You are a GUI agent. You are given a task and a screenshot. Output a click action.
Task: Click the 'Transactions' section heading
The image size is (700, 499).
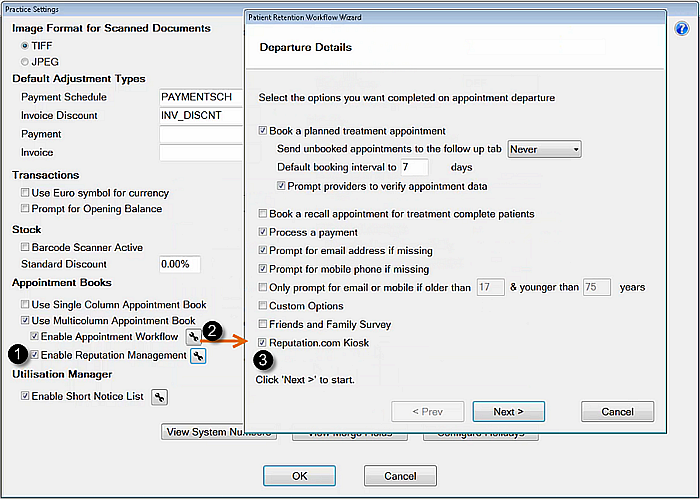46,175
